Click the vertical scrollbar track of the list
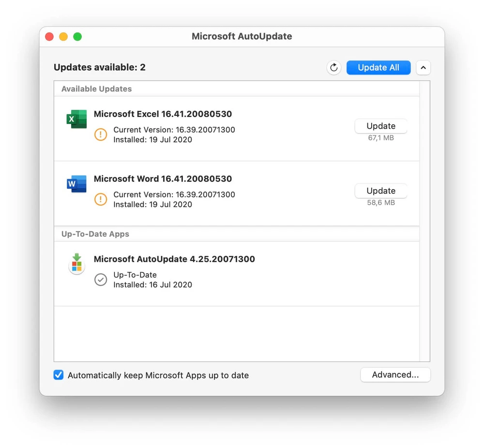 [424, 218]
